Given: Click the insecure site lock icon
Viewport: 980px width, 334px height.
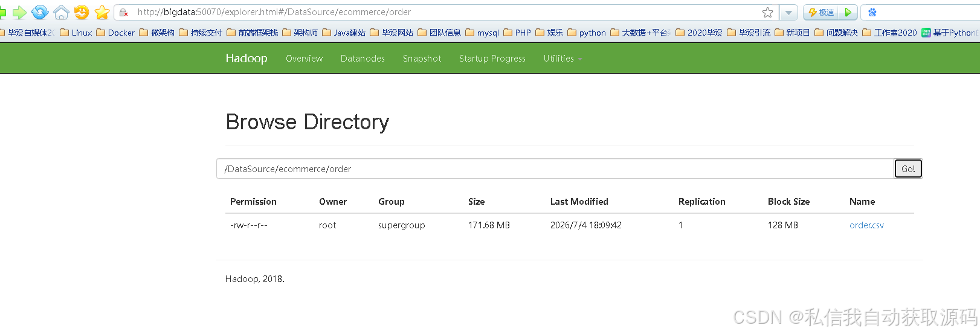Looking at the screenshot, I should (x=124, y=12).
